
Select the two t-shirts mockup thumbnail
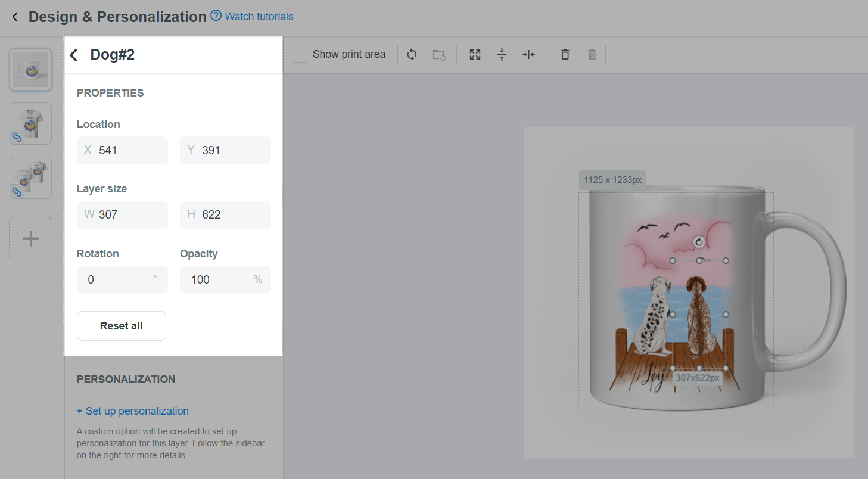pos(30,178)
